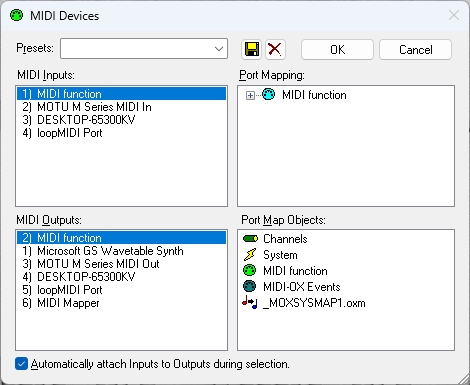Close the MIDI Devices dialog
The image size is (470, 385).
pos(454,15)
